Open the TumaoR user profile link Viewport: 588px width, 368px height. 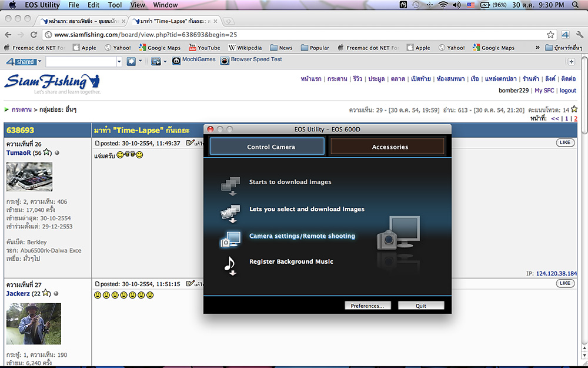click(x=18, y=153)
